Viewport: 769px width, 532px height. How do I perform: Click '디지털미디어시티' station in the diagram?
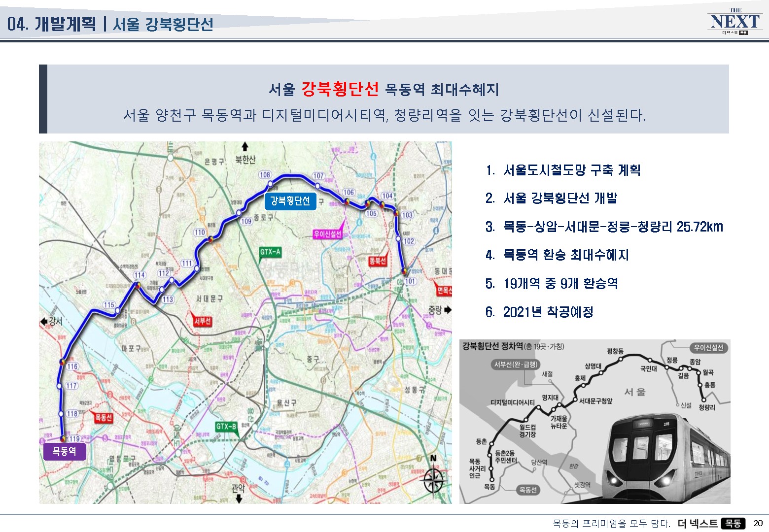click(x=513, y=402)
